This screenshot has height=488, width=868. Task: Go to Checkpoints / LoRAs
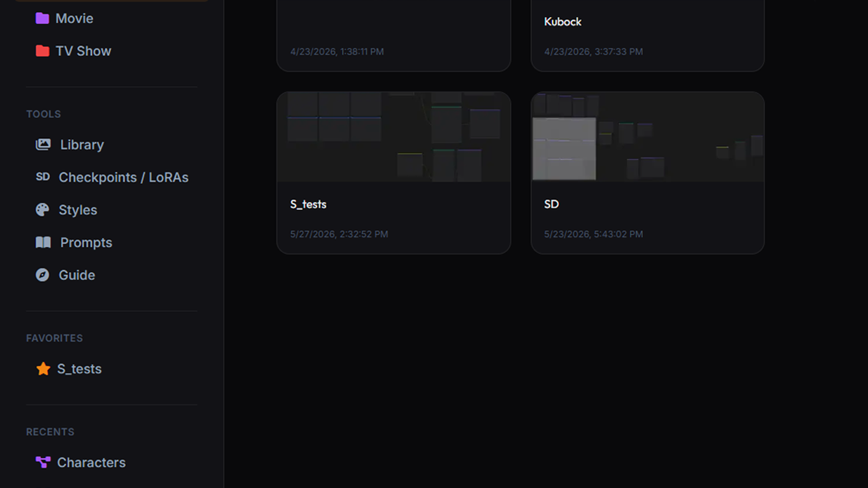coord(124,177)
